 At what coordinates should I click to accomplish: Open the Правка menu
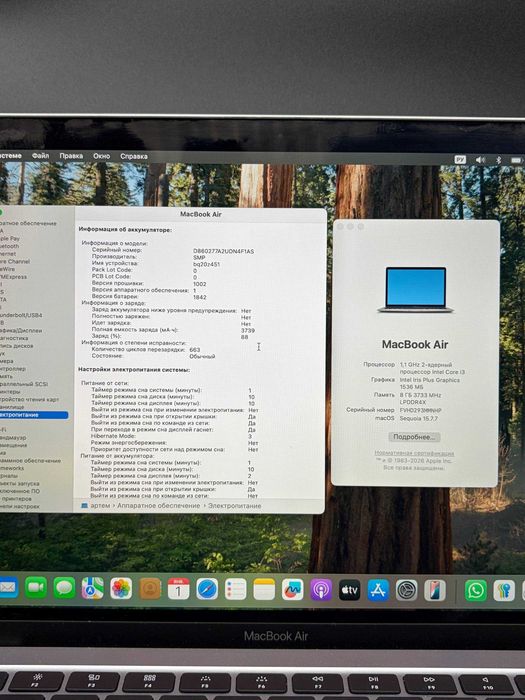71,156
